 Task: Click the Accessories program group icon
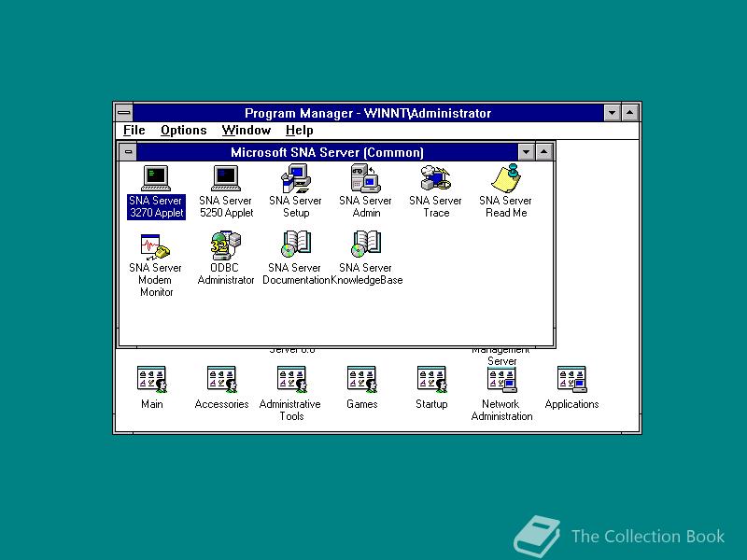tap(221, 380)
